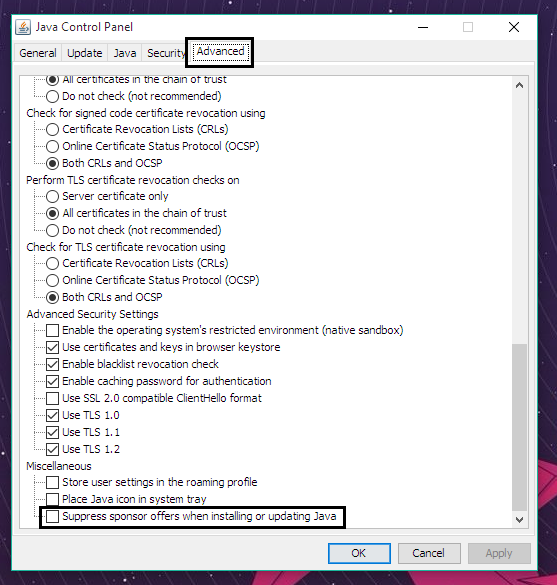Select Do not check under TLS revocation checks
The image size is (557, 585).
pos(52,230)
